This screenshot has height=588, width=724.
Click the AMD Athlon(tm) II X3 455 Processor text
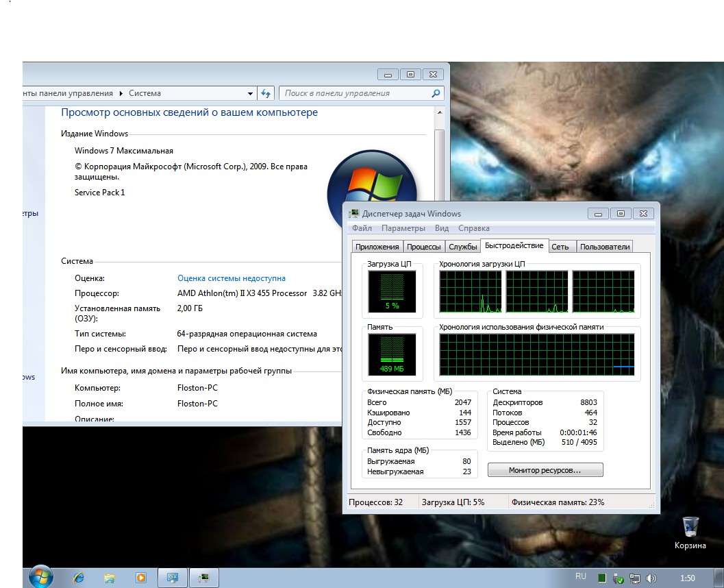pos(242,293)
